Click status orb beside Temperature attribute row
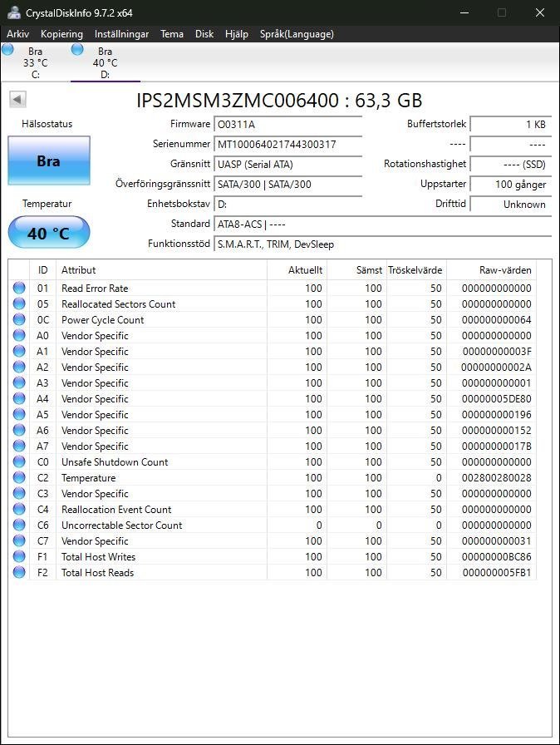 pyautogui.click(x=19, y=478)
